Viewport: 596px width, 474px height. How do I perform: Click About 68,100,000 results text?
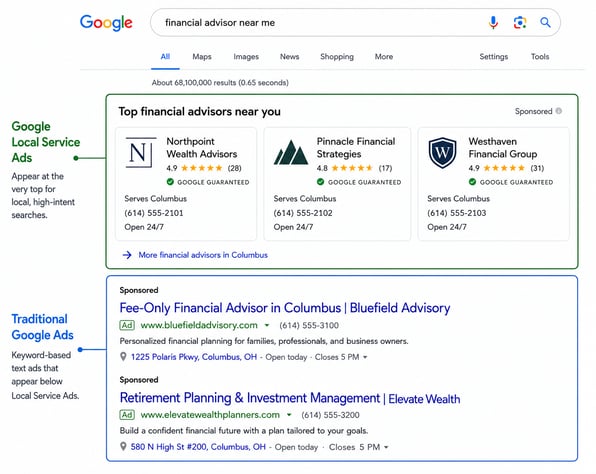click(x=220, y=82)
